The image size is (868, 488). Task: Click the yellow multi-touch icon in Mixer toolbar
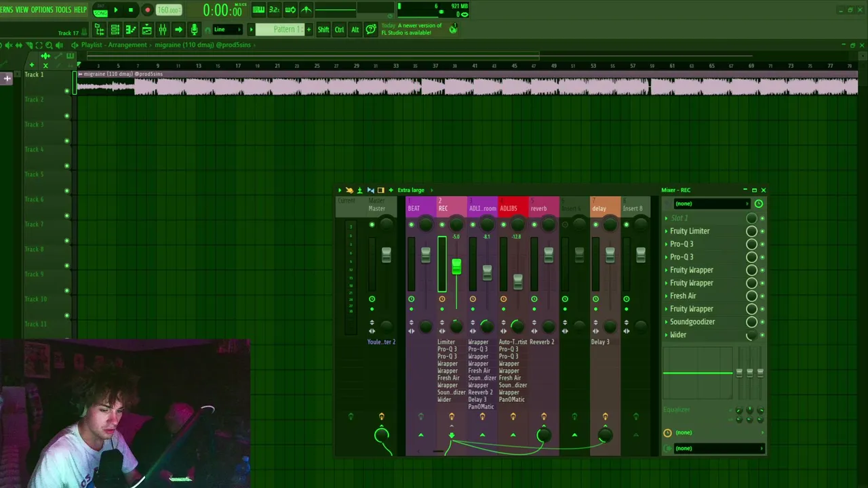pos(349,190)
